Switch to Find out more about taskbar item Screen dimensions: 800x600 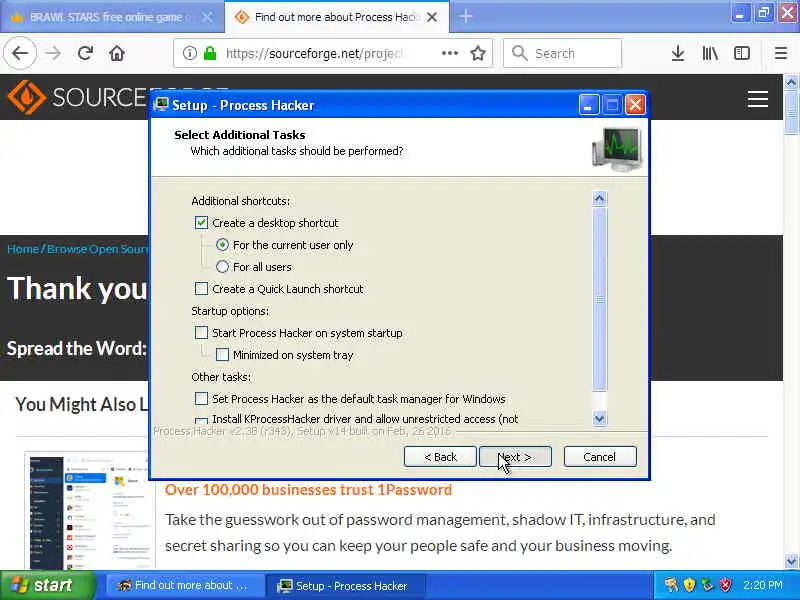click(x=183, y=585)
